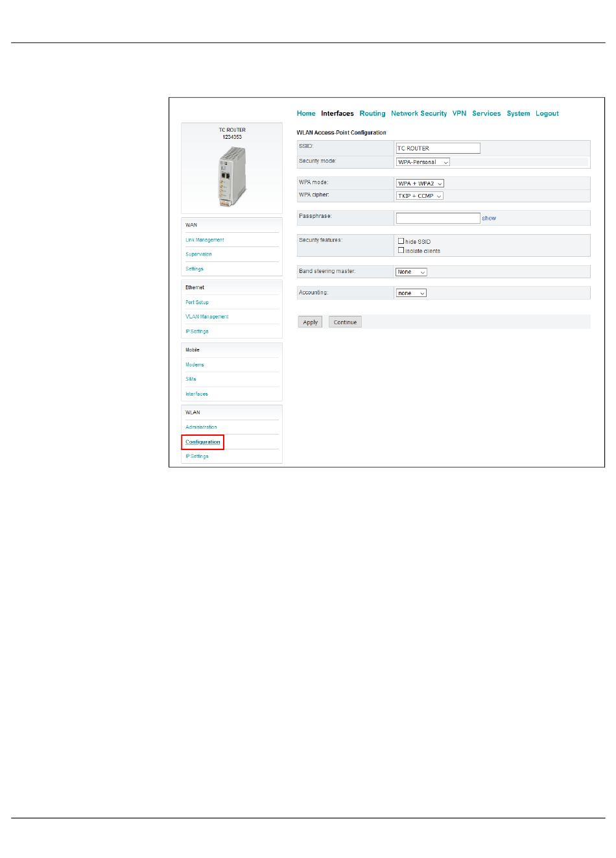The width and height of the screenshot is (616, 858).
Task: Toggle the isolate clients checkbox
Action: [401, 250]
